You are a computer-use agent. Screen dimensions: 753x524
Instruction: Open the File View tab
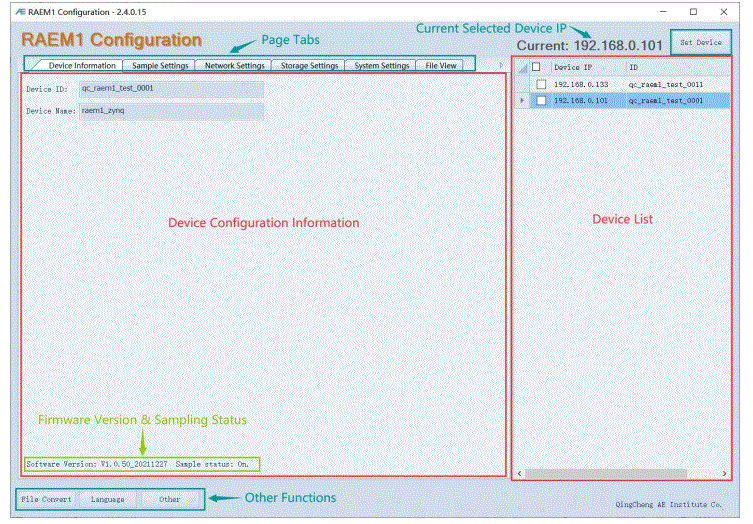(440, 65)
